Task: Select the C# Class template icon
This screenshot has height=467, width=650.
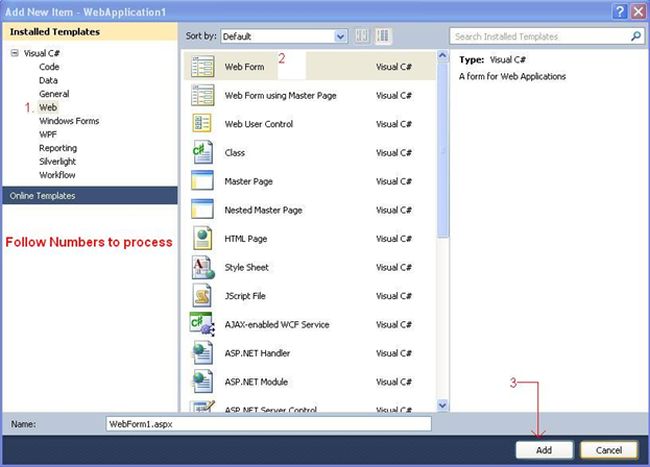Action: point(202,152)
